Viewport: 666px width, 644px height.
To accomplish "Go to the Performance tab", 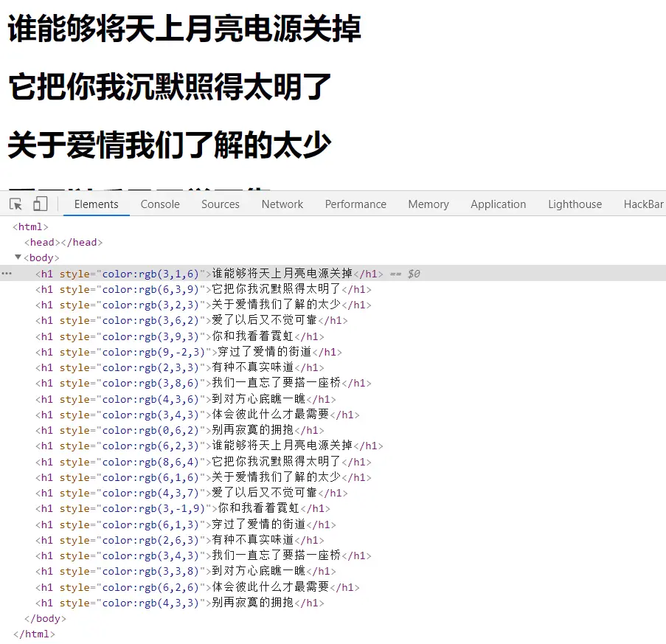I will tap(355, 204).
